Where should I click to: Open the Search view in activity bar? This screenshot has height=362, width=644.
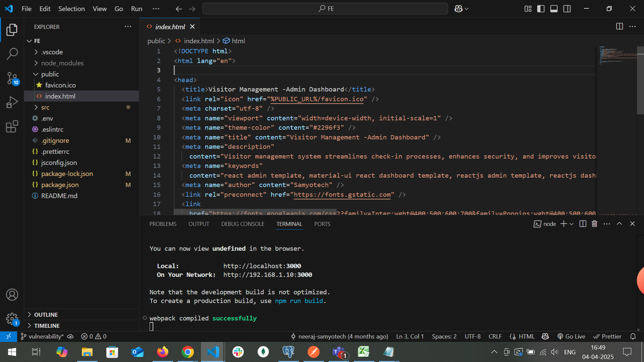point(12,54)
